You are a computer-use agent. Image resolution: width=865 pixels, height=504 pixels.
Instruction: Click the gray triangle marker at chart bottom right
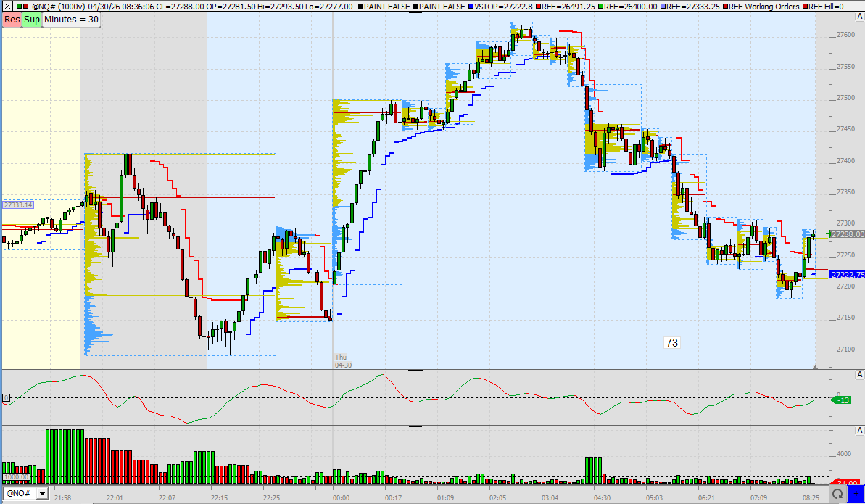816,366
